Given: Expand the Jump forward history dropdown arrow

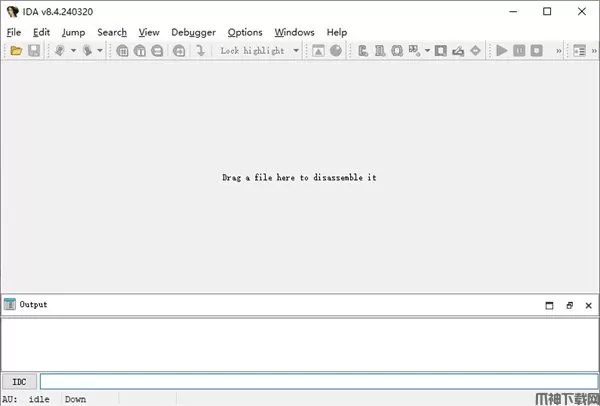Looking at the screenshot, I should tap(100, 51).
